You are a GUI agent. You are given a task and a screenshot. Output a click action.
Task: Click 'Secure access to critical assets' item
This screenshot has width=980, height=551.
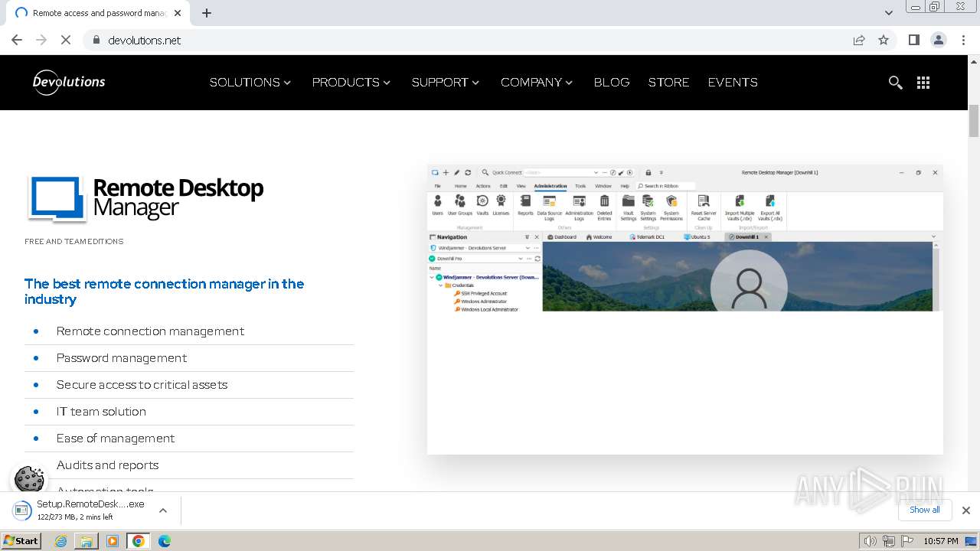pos(142,385)
